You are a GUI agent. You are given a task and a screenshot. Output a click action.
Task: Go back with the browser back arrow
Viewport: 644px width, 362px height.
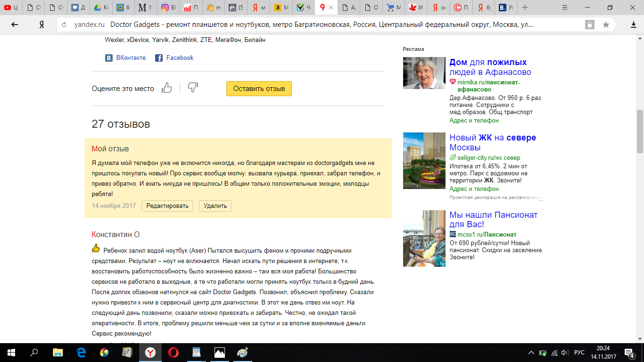tap(15, 25)
